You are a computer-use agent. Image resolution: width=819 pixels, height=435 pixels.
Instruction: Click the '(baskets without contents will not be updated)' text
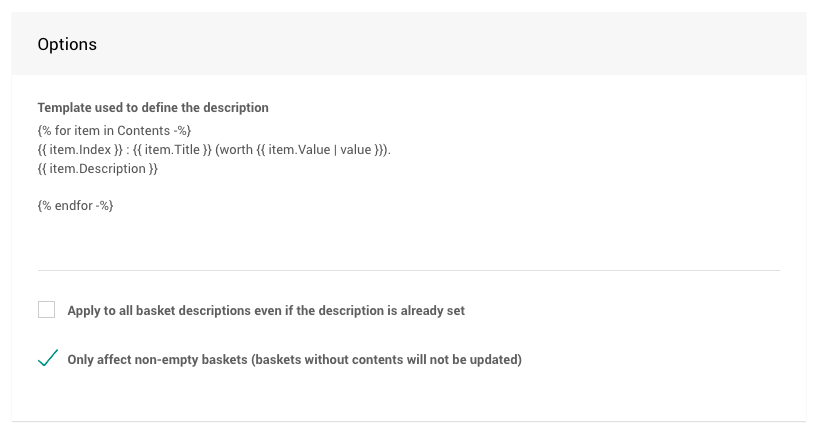tap(387, 360)
